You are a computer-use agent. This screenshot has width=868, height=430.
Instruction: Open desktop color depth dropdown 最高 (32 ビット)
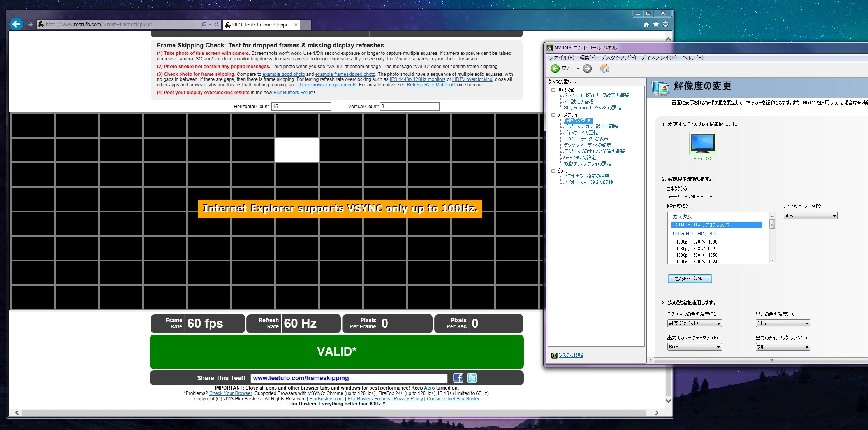tap(694, 323)
